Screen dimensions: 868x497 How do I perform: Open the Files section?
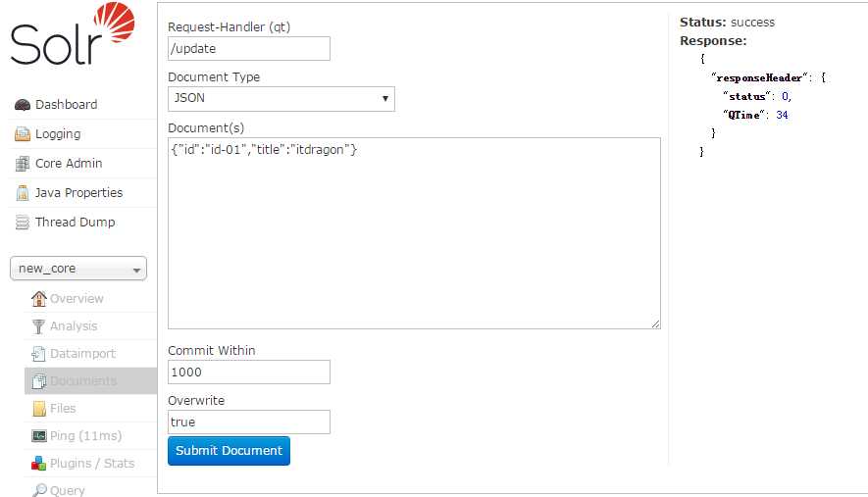[x=63, y=409]
